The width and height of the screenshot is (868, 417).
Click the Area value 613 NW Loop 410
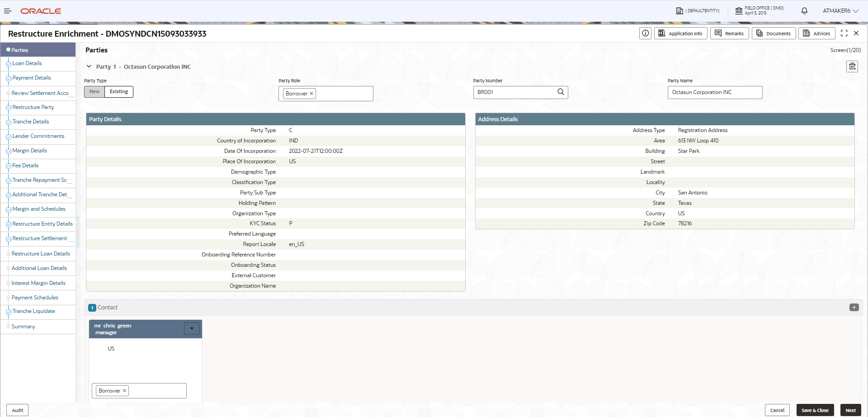tap(698, 141)
